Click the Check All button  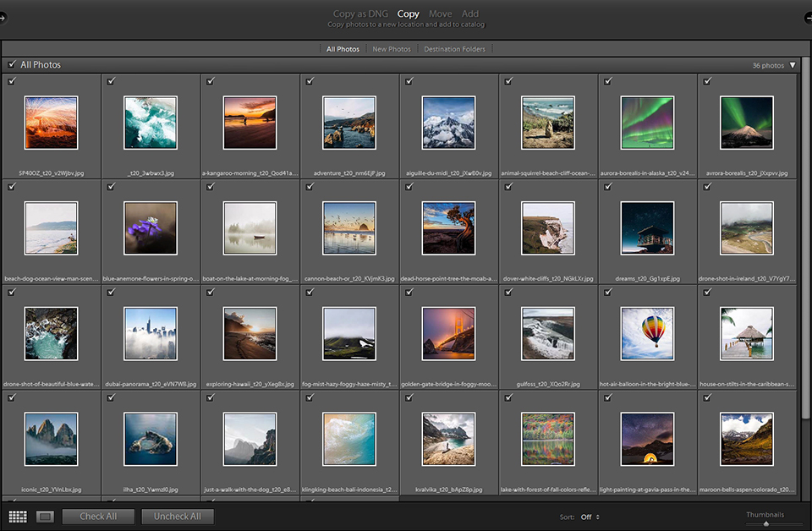pos(98,517)
